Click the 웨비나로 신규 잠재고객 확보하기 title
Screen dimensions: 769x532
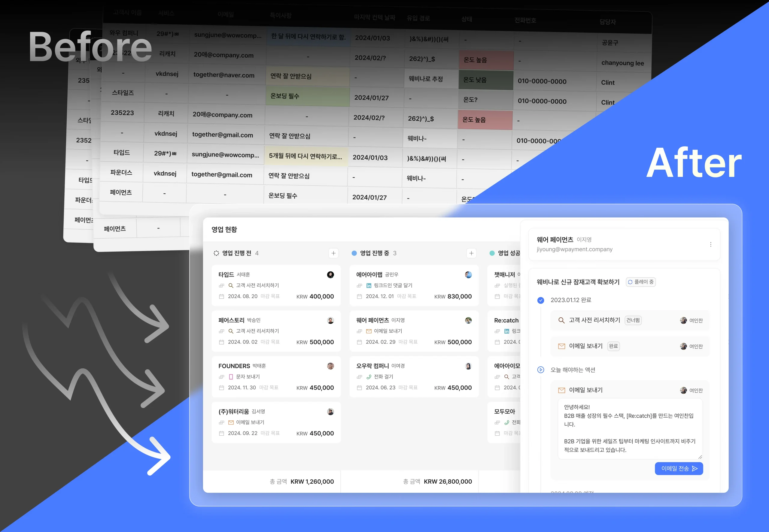[x=578, y=282]
